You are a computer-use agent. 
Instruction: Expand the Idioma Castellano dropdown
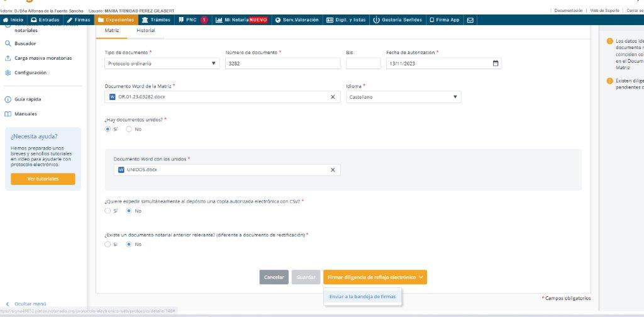(x=403, y=97)
